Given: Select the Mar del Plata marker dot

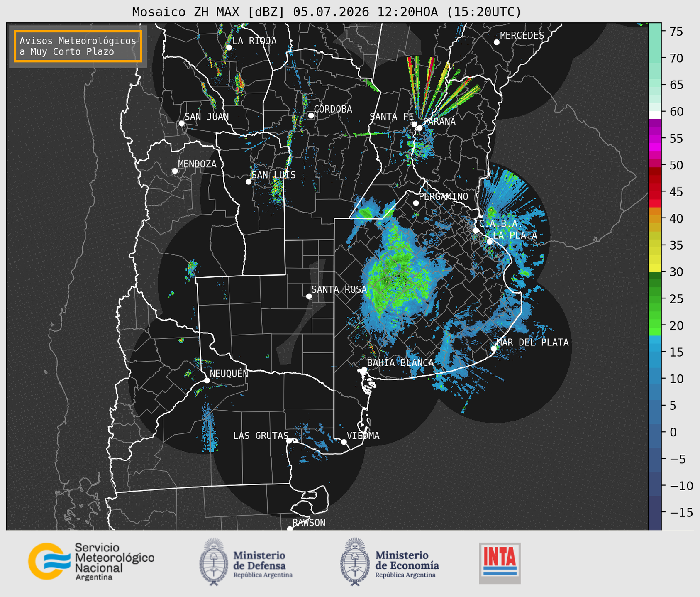Looking at the screenshot, I should [x=494, y=348].
